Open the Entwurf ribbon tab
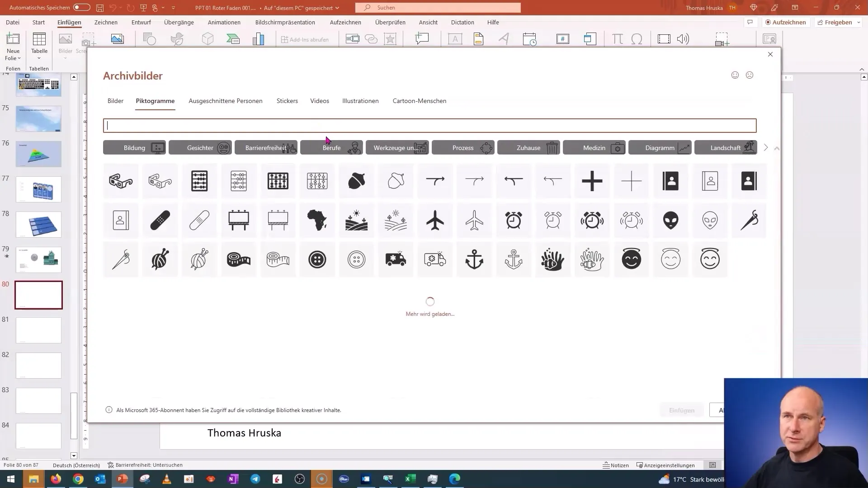Viewport: 868px width, 488px height. click(141, 22)
